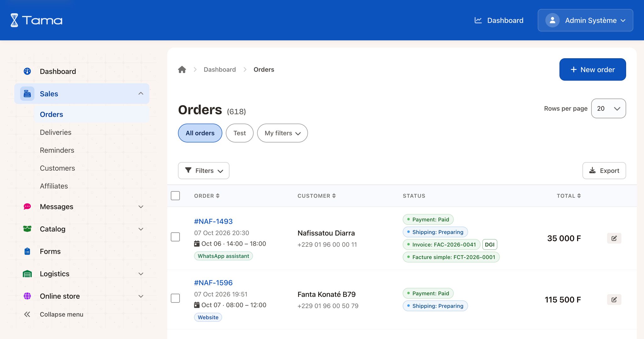The height and width of the screenshot is (339, 644).
Task: Open the Rows per page dropdown
Action: tap(608, 108)
